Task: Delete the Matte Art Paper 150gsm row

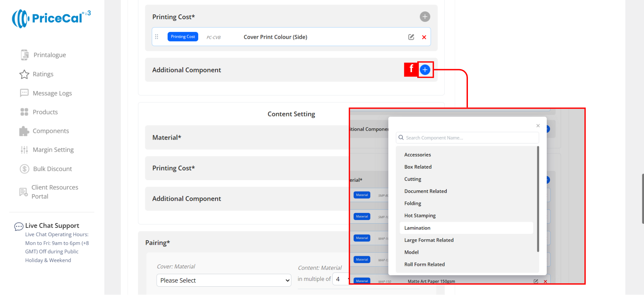Action: tap(545, 282)
